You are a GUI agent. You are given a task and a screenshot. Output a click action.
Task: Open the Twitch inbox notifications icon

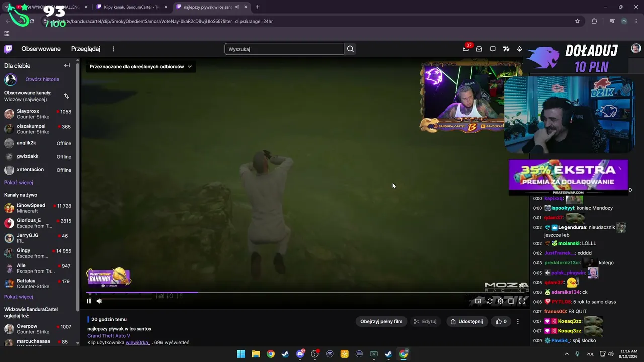tap(479, 49)
